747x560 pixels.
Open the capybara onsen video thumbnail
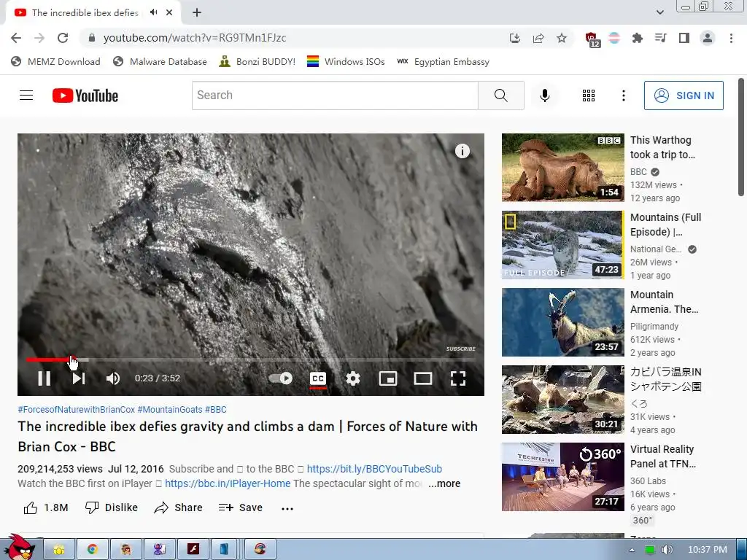pyautogui.click(x=562, y=400)
